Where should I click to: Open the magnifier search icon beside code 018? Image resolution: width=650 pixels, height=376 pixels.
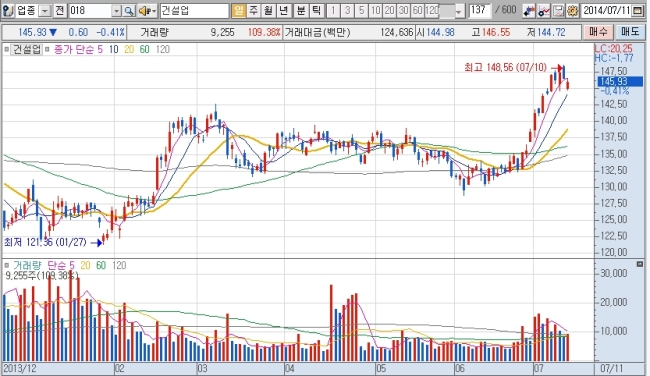click(129, 11)
